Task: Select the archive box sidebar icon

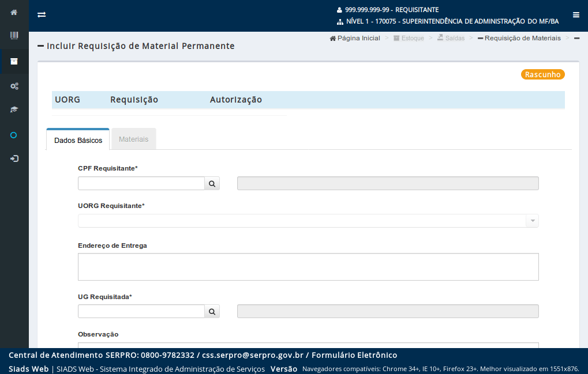Action: click(x=14, y=62)
